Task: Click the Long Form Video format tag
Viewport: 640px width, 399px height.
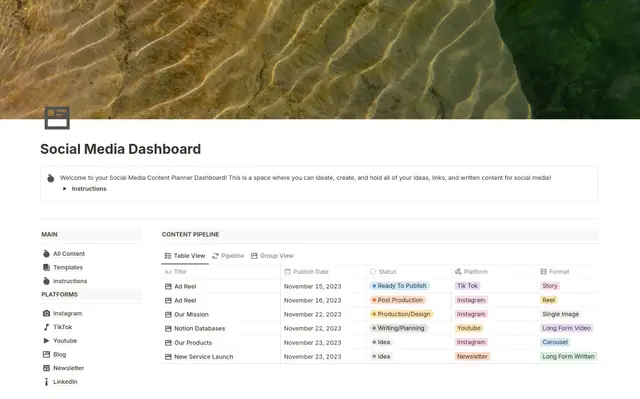Action: (566, 328)
